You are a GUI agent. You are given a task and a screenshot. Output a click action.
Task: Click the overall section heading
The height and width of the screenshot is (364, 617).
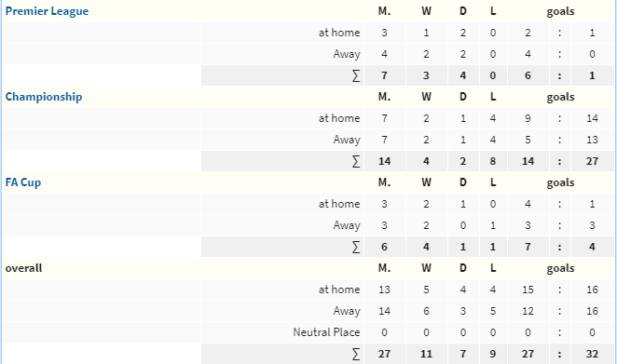click(23, 268)
